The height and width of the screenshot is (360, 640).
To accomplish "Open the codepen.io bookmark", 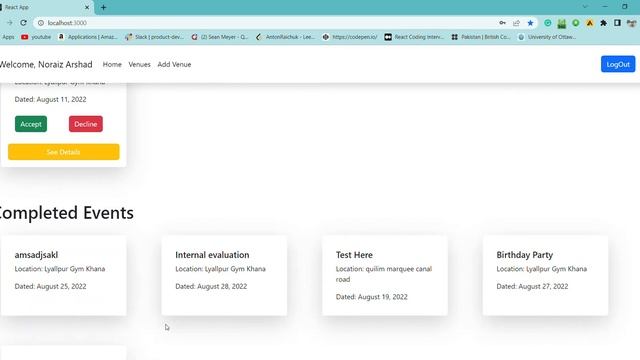I will [x=350, y=37].
